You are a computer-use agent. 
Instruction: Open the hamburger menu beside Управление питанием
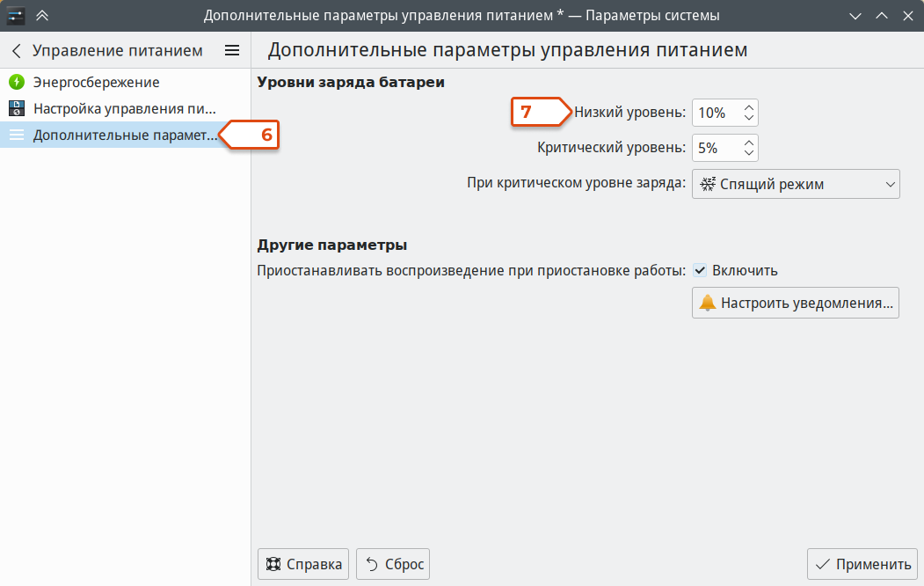point(232,51)
